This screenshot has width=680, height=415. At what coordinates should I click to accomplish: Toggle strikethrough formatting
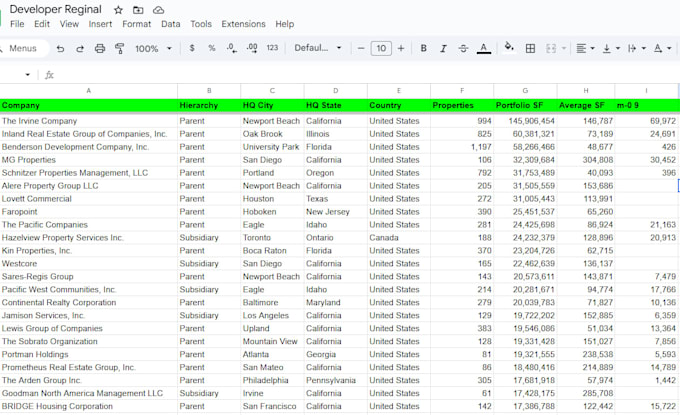point(463,48)
